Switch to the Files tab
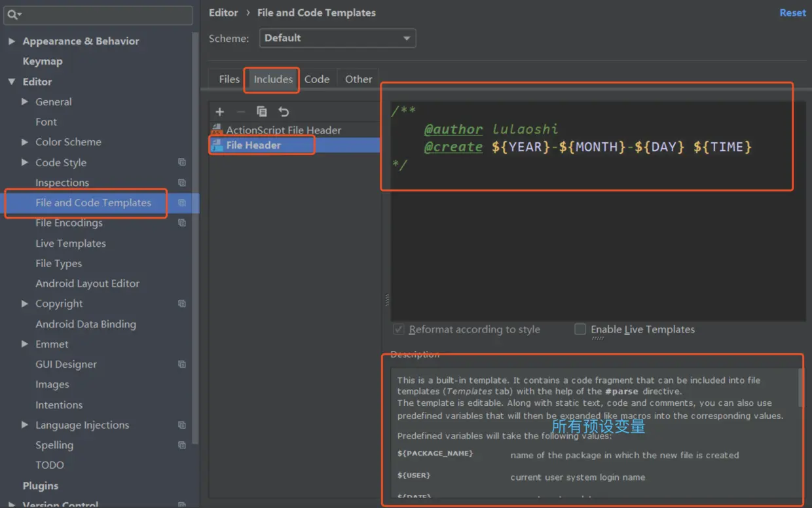The height and width of the screenshot is (508, 812). [x=229, y=79]
